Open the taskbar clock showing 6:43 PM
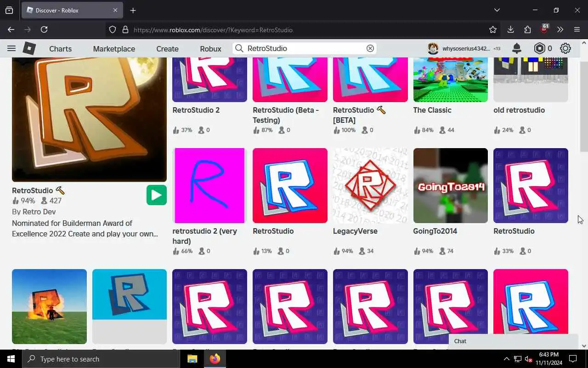The height and width of the screenshot is (368, 588). click(548, 359)
